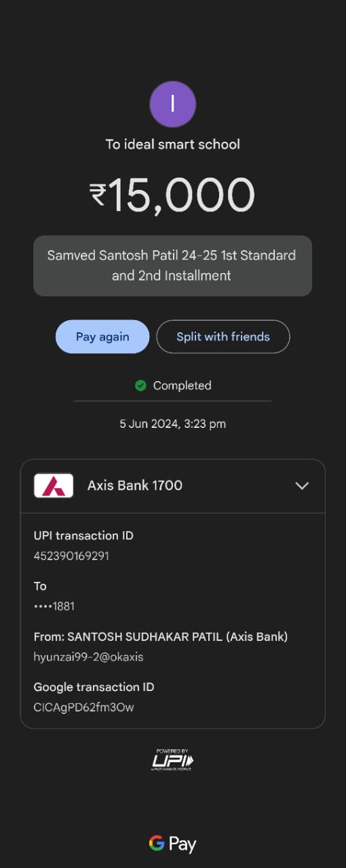
Task: Click the green Completed checkmark icon
Action: click(140, 385)
